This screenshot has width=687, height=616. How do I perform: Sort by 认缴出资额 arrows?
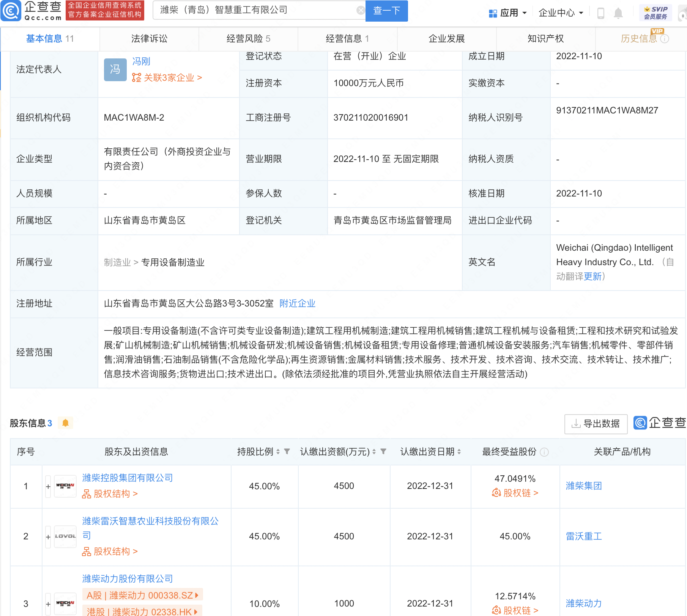click(x=374, y=451)
